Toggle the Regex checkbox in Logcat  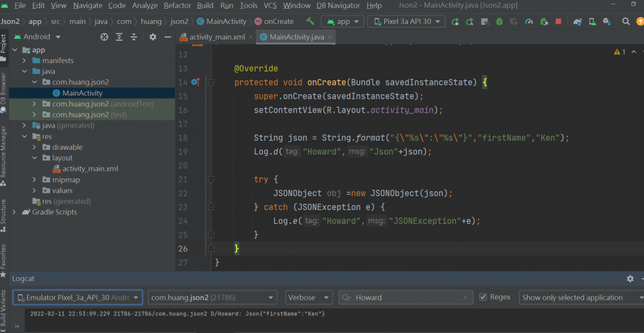[484, 297]
